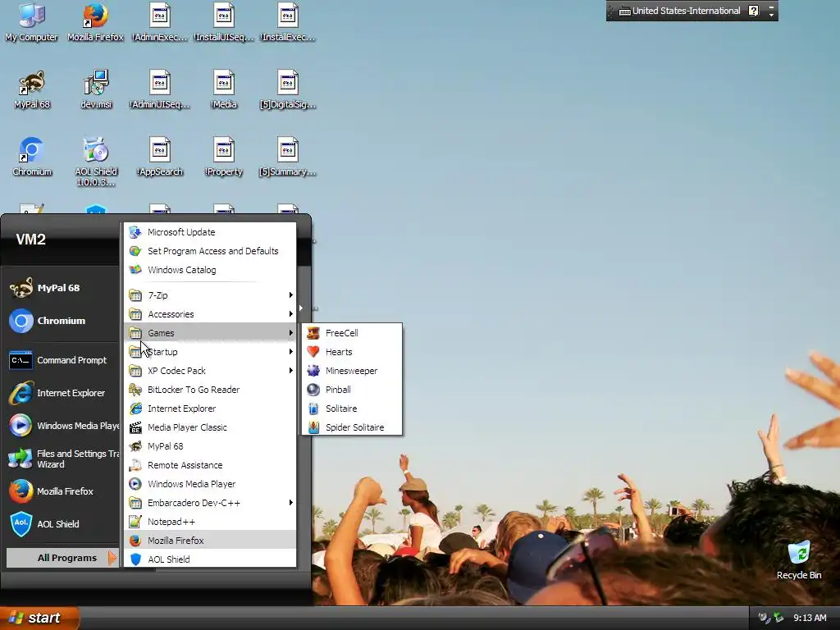Select the MyPal 68 desktop icon
This screenshot has width=840, height=630.
[32, 89]
